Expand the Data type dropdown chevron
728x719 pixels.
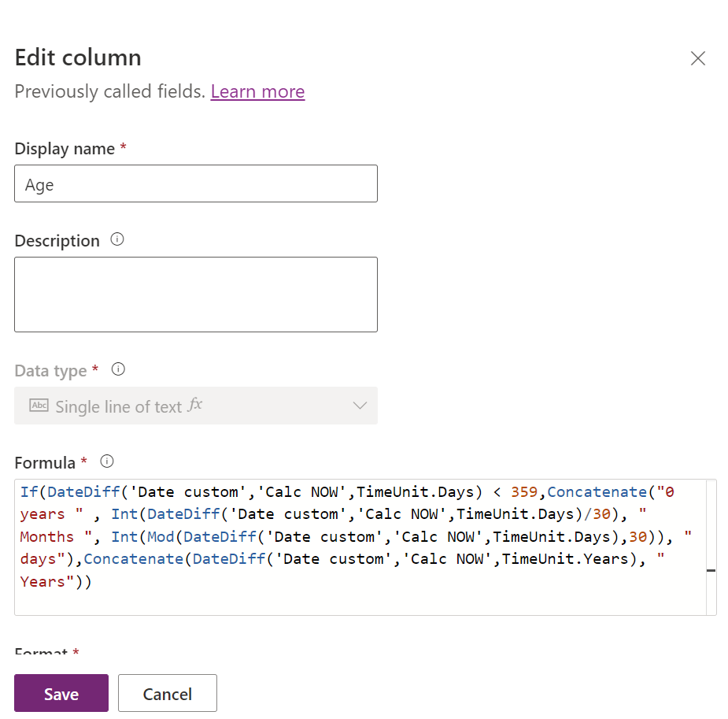[x=360, y=406]
